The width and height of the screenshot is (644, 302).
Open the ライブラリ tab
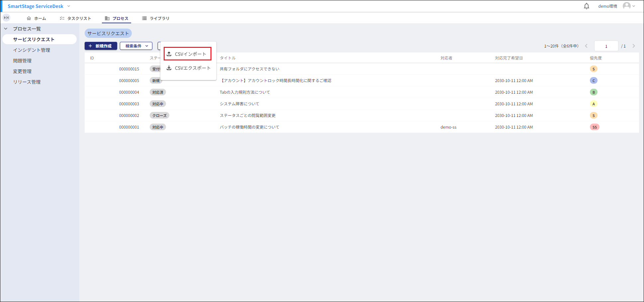tap(156, 18)
